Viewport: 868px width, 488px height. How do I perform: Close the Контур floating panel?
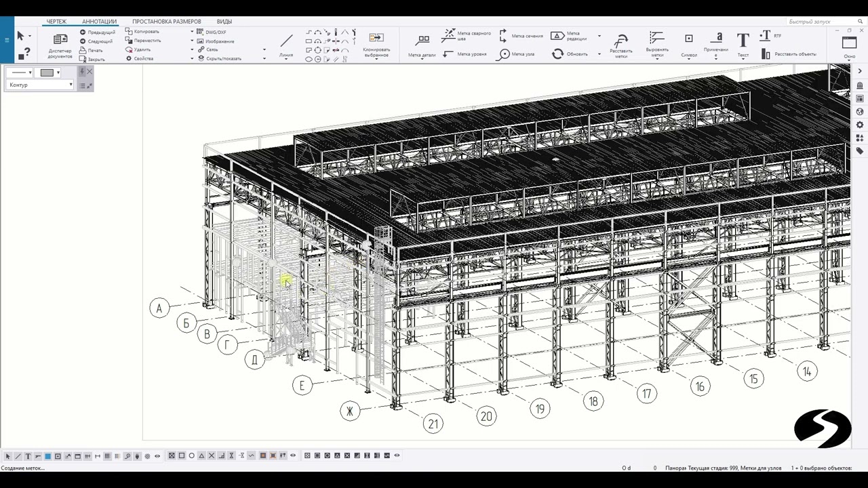click(90, 71)
